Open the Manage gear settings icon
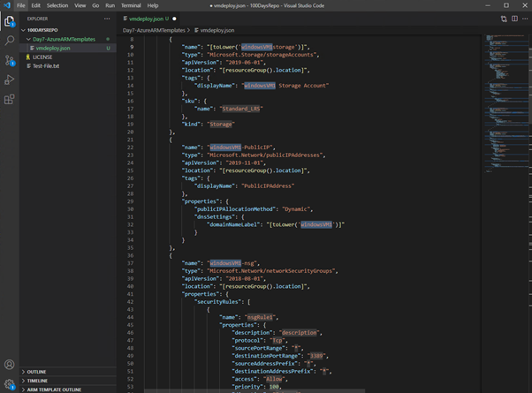Image resolution: width=532 pixels, height=393 pixels. tap(11, 382)
